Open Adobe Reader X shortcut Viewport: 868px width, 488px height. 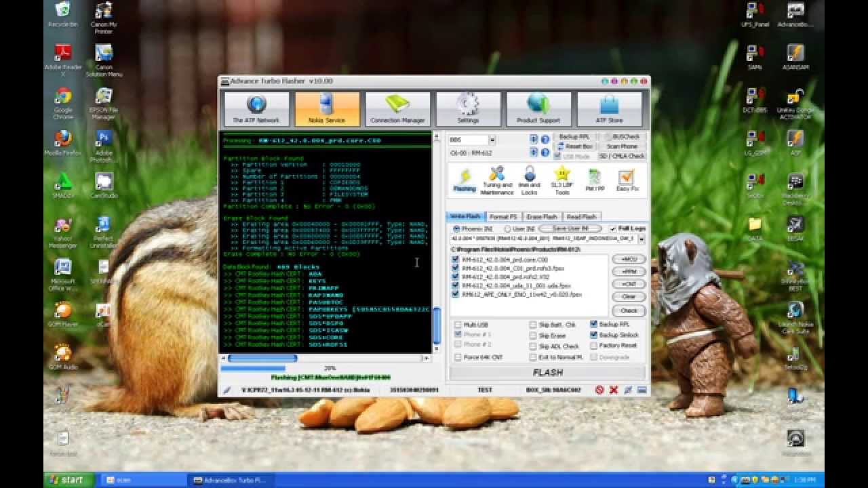click(x=63, y=60)
